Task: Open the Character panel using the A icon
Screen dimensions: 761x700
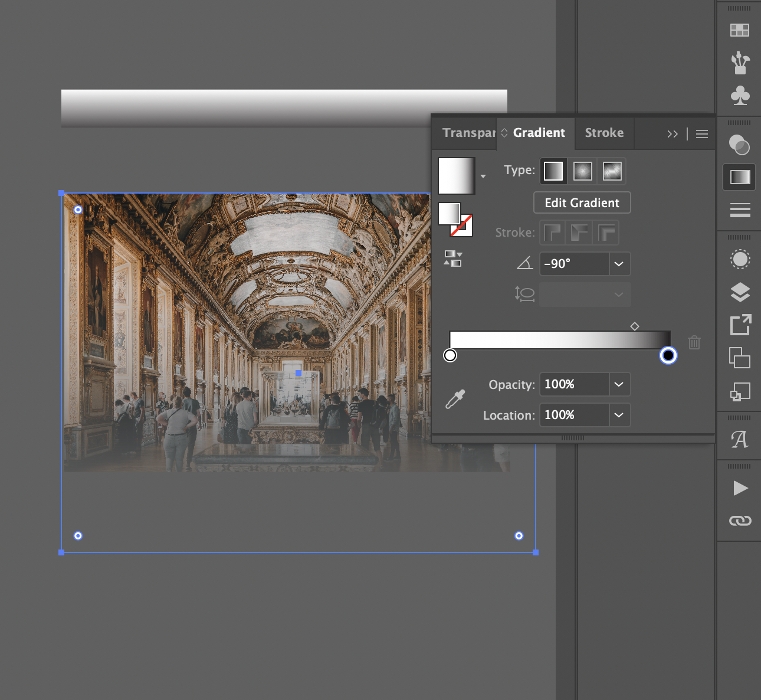Action: pyautogui.click(x=739, y=439)
